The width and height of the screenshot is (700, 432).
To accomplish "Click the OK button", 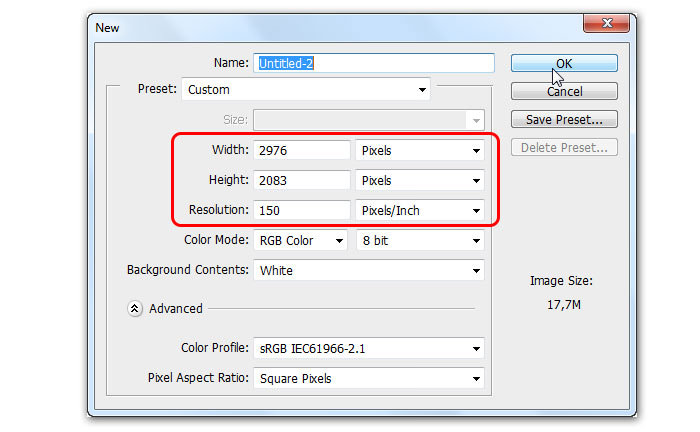I will [564, 63].
